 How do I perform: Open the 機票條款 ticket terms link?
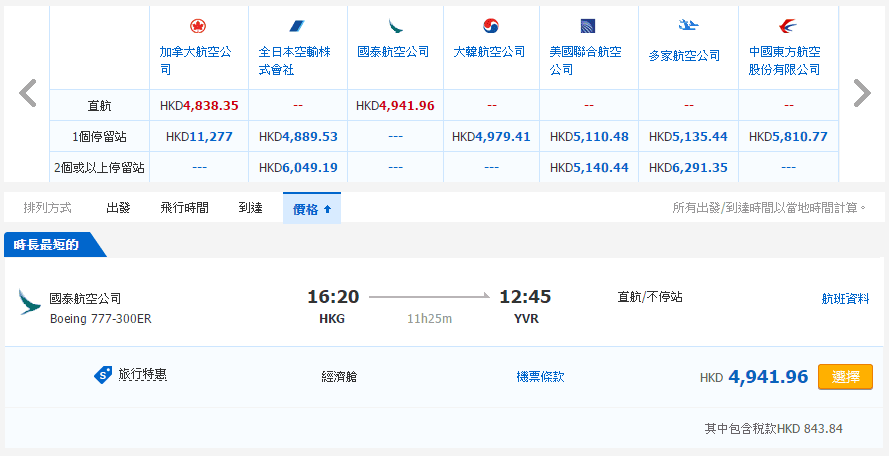click(540, 377)
